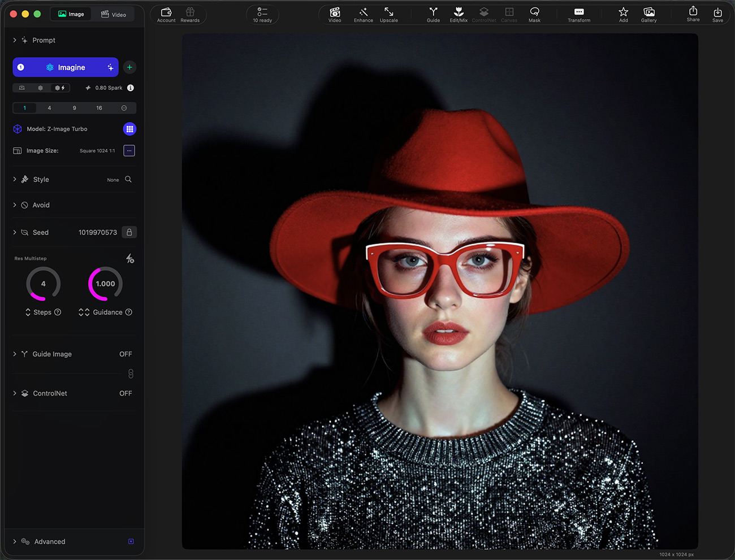This screenshot has width=735, height=560.
Task: Click the Seed value field
Action: click(97, 232)
